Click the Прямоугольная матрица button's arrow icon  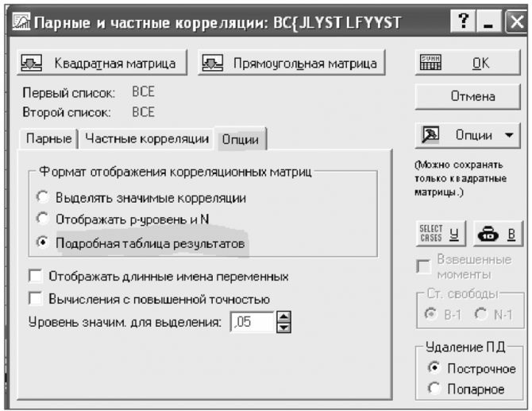tap(212, 63)
